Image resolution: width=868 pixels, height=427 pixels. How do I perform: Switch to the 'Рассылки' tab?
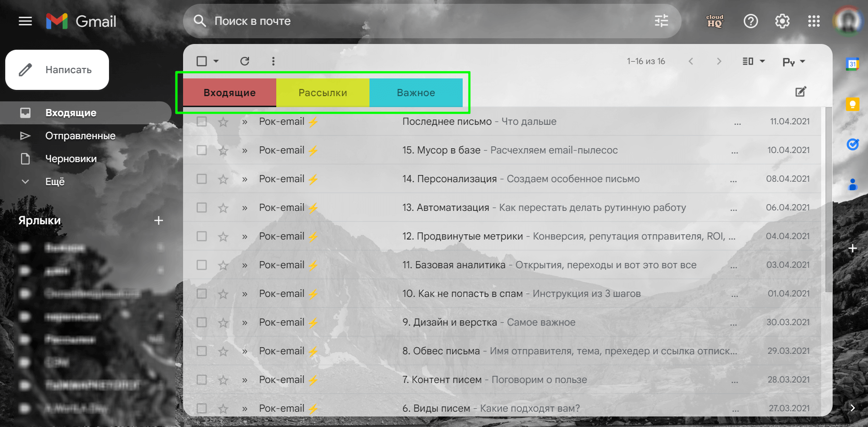click(323, 93)
